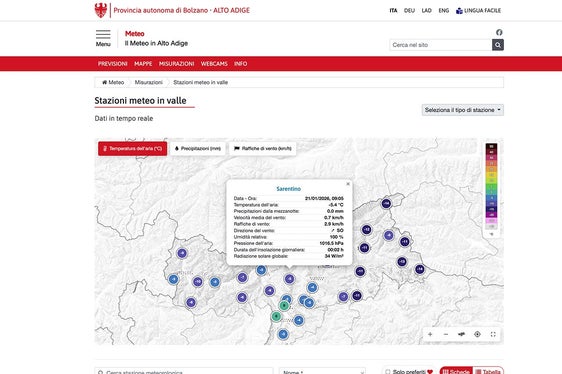Click Radiazione solare globale label
The width and height of the screenshot is (562, 374).
click(x=261, y=256)
